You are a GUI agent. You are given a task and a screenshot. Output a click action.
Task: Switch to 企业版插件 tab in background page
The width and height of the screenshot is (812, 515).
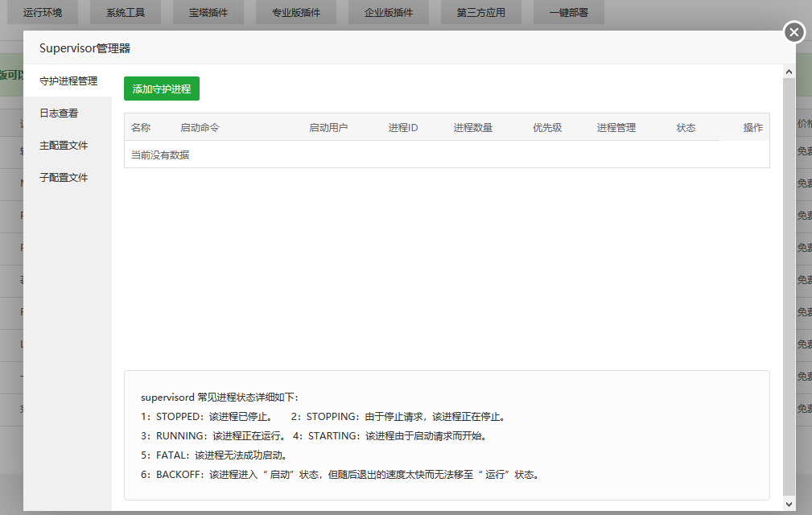click(x=389, y=12)
